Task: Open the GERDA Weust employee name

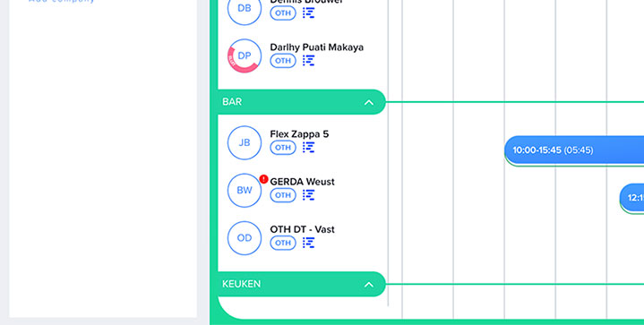Action: pyautogui.click(x=302, y=182)
